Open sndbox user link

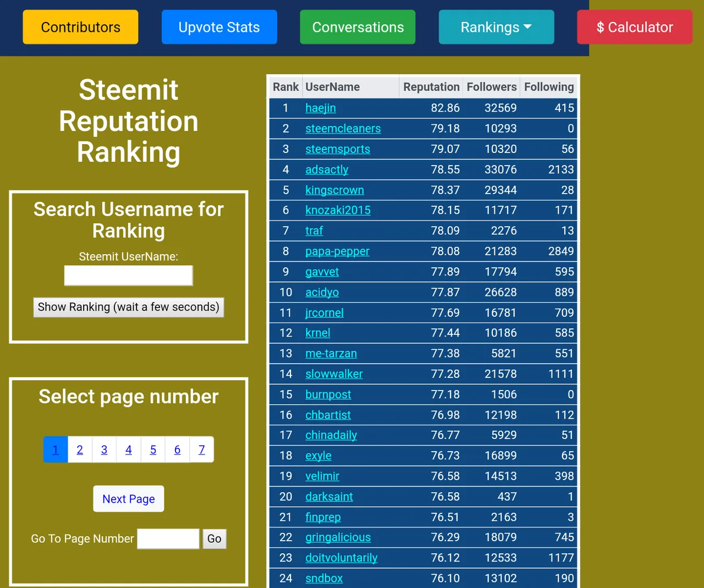point(324,579)
